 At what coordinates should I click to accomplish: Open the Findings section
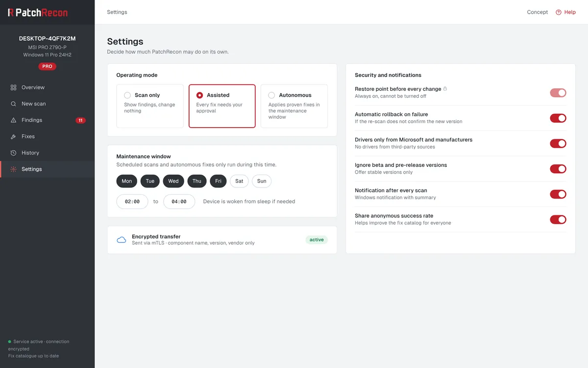coord(47,120)
